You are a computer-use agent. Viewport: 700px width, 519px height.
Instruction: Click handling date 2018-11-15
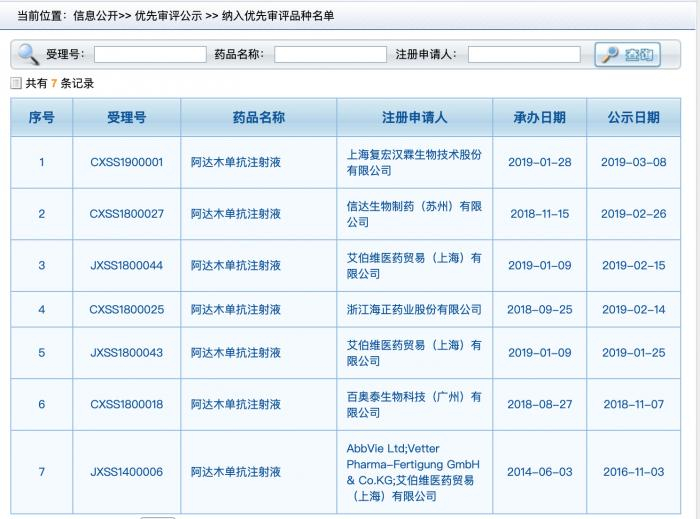pyautogui.click(x=540, y=214)
